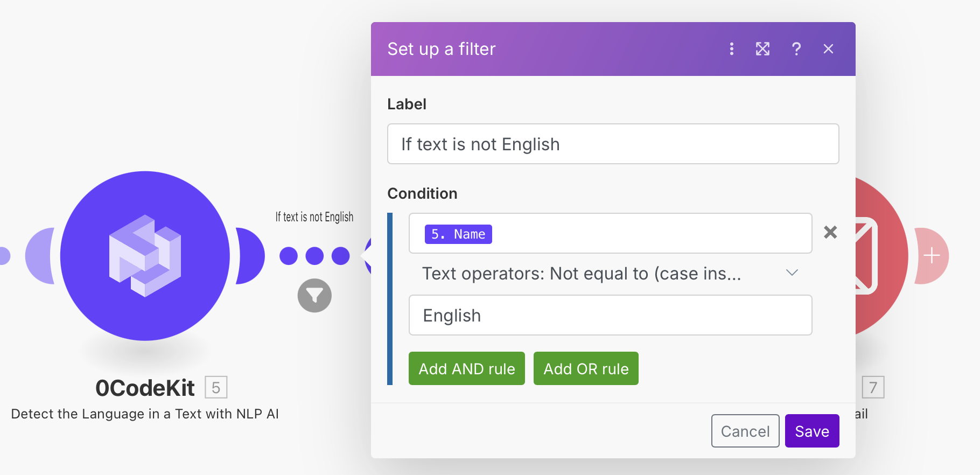Open filter dialog's three-dot options menu
The width and height of the screenshot is (980, 475).
731,49
